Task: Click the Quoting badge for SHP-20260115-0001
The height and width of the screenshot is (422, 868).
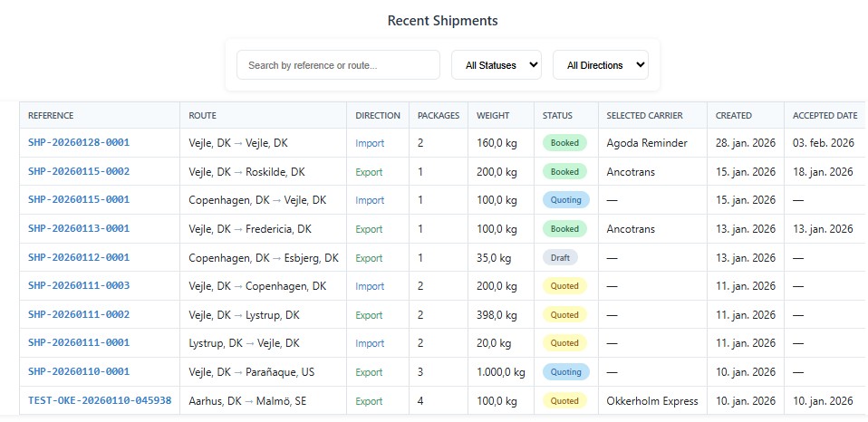Action: [565, 199]
